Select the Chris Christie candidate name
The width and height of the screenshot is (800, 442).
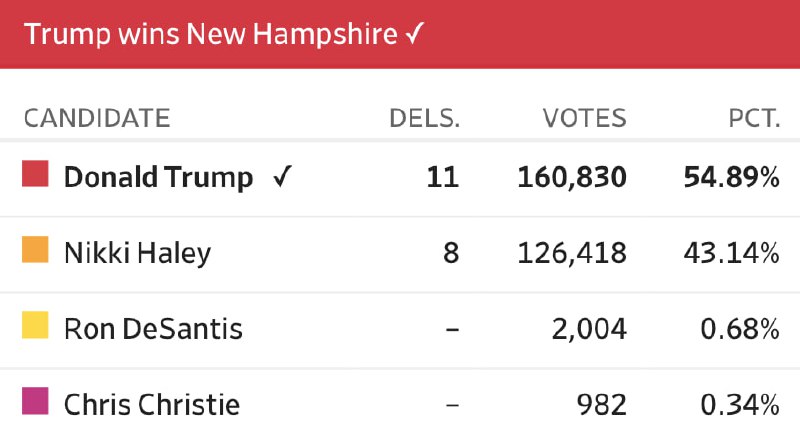coord(152,404)
